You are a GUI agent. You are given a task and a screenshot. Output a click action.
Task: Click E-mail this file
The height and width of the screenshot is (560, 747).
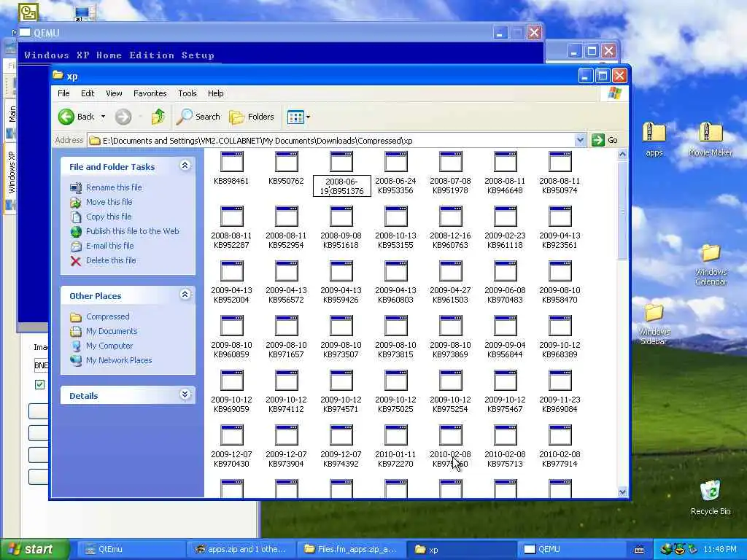[x=109, y=246]
